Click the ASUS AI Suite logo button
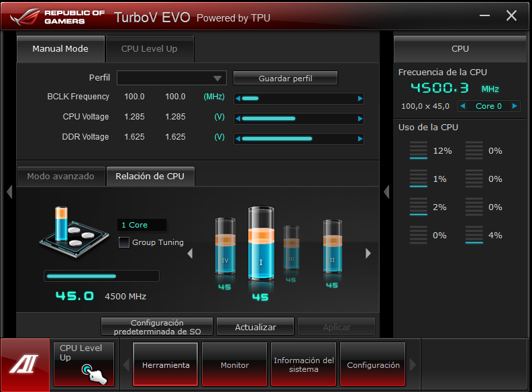The width and height of the screenshot is (532, 392). click(25, 365)
